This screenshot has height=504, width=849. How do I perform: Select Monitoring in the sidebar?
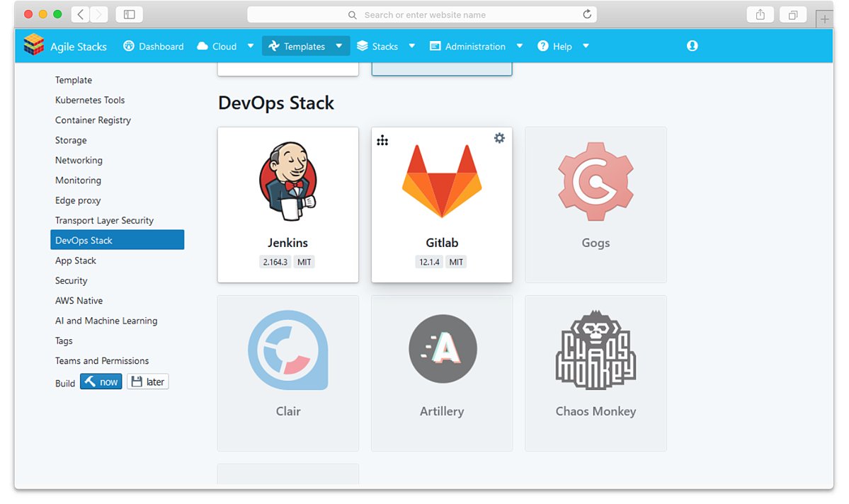[78, 181]
